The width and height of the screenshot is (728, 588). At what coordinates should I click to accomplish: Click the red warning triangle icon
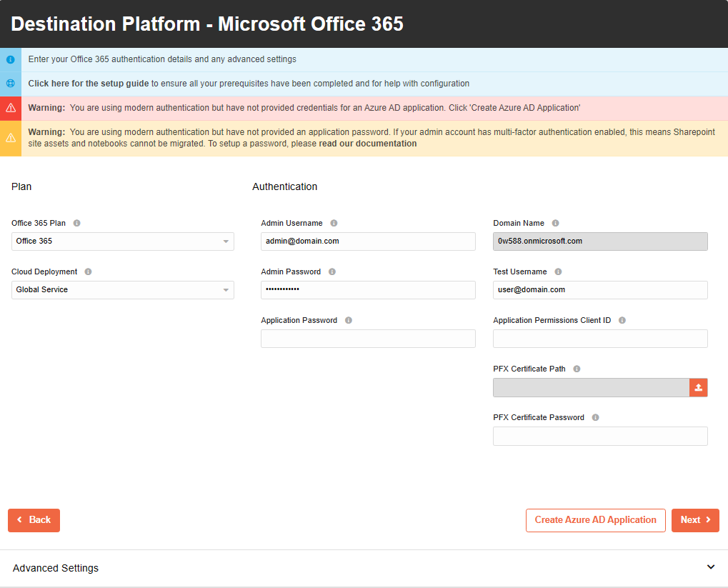click(x=11, y=108)
